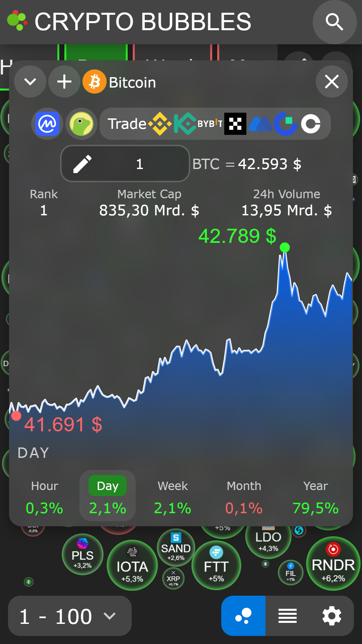
Task: Open settings gear
Action: (x=332, y=616)
